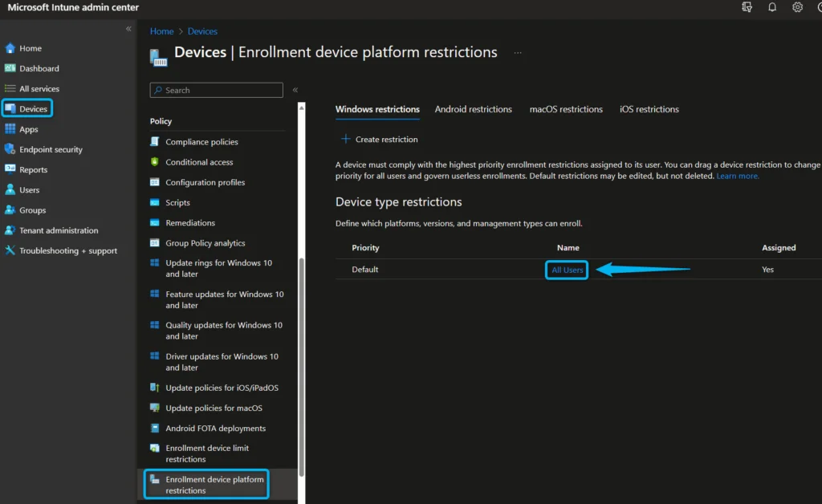Image resolution: width=822 pixels, height=504 pixels.
Task: Select the iOS restrictions tab
Action: [x=649, y=109]
